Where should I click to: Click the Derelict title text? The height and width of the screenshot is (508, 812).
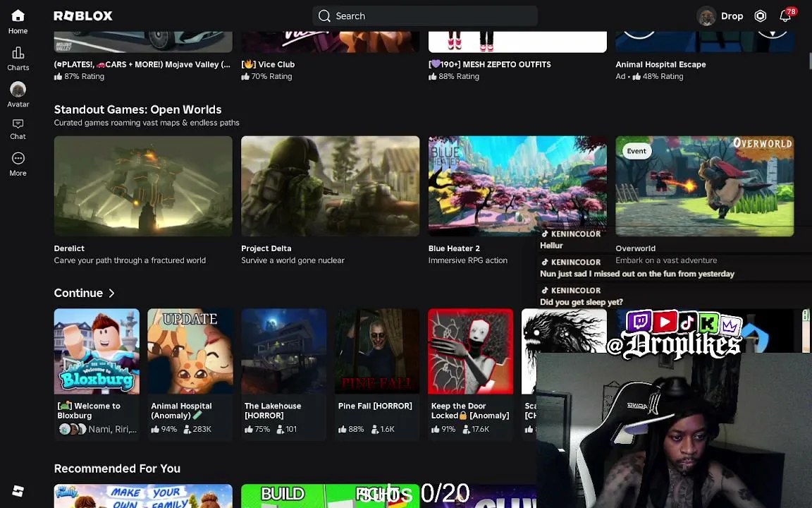pos(69,248)
